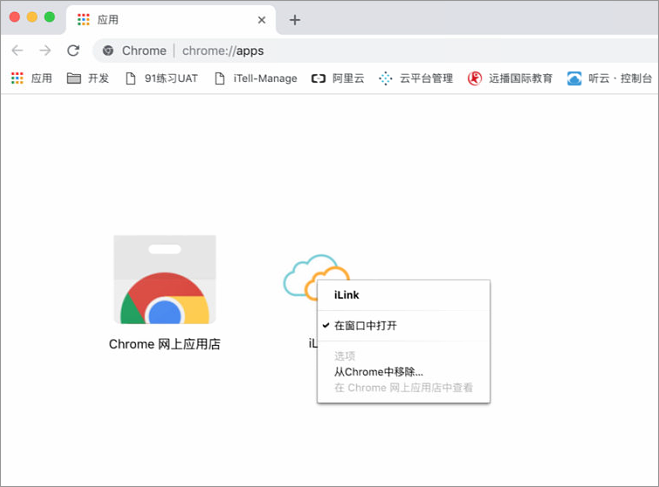Close the 应用 tab

262,20
